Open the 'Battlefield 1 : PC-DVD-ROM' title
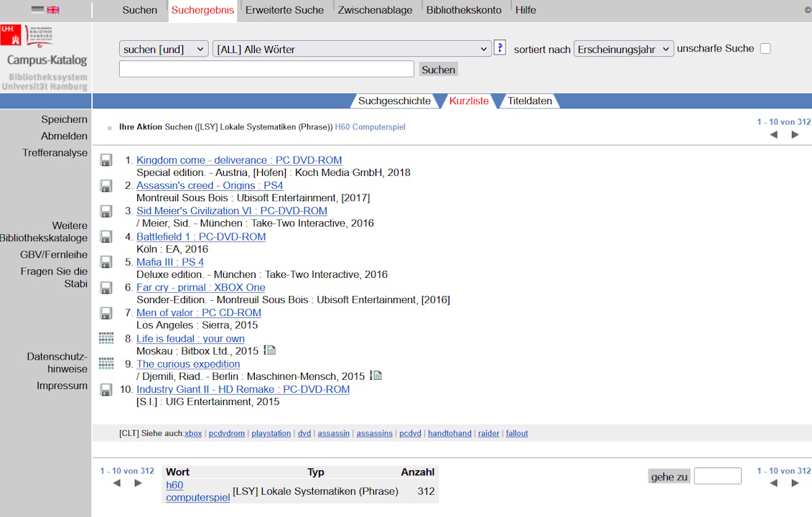Screen dimensions: 812x517 click(x=201, y=237)
